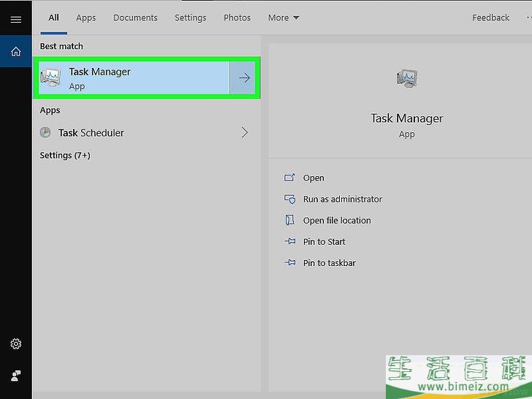Open the More filter dropdown

[x=284, y=18]
